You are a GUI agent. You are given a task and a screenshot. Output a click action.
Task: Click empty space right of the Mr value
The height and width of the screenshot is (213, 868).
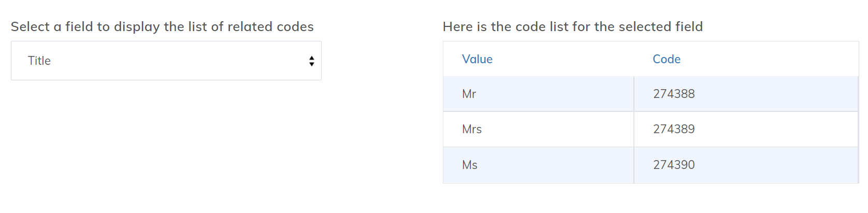[x=554, y=94]
